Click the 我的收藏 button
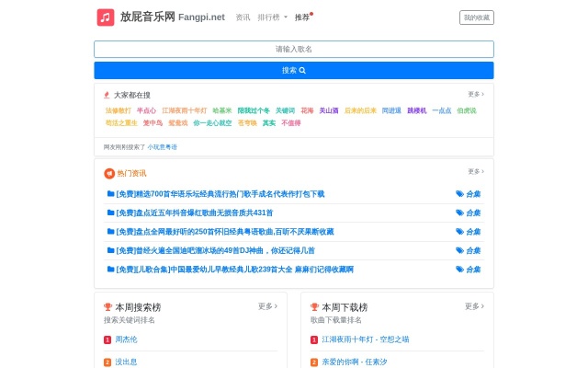The image size is (588, 368). tap(476, 17)
